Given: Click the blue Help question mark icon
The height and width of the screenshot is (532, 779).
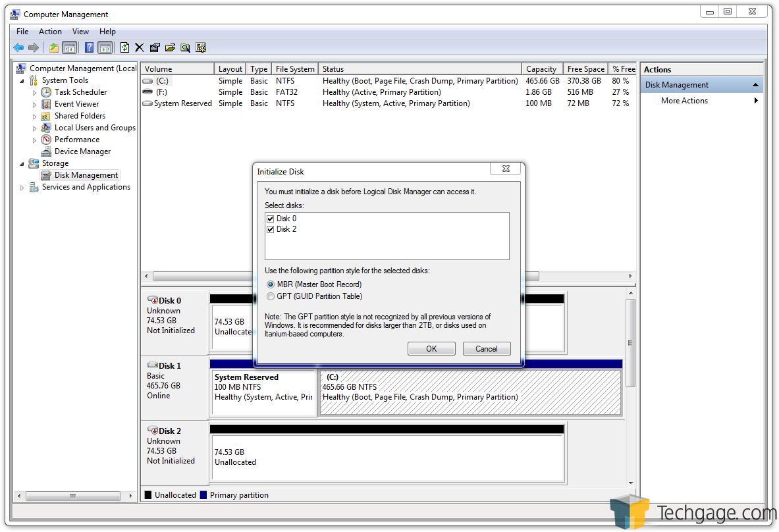Looking at the screenshot, I should 89,47.
